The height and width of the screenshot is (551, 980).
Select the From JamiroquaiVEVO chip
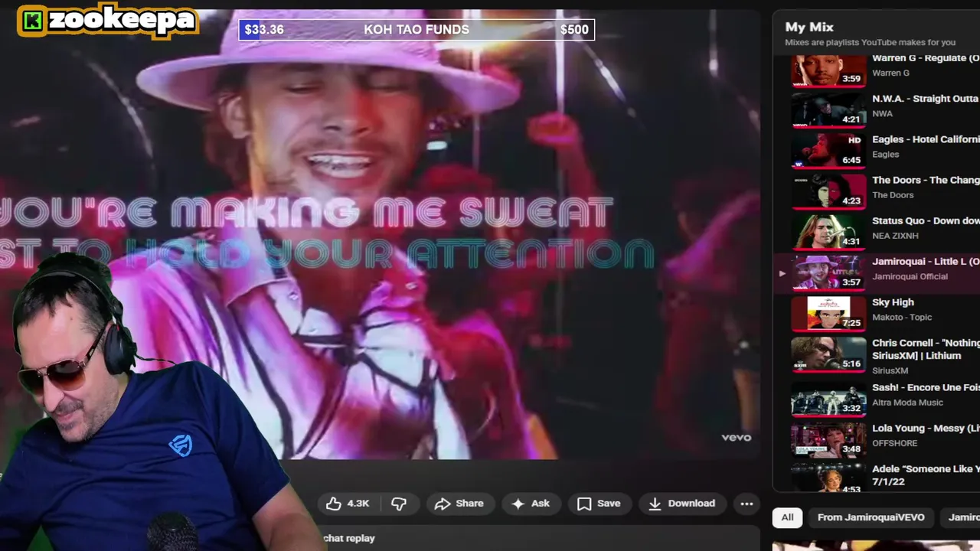[x=871, y=517]
